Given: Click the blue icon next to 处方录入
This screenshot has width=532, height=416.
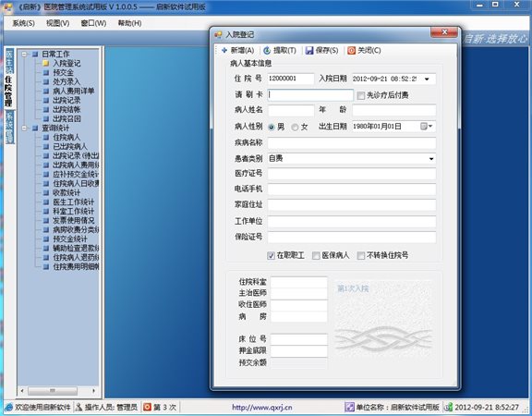Looking at the screenshot, I should pyautogui.click(x=46, y=82).
